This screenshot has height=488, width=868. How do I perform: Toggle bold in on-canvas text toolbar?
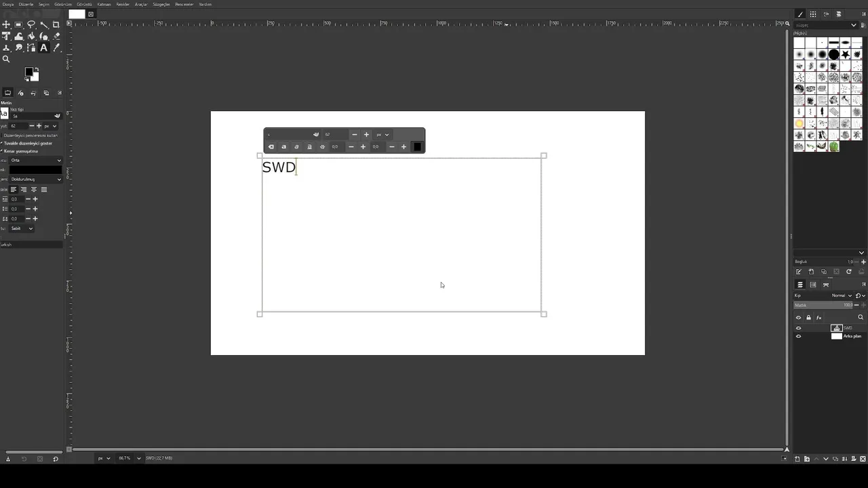[283, 146]
